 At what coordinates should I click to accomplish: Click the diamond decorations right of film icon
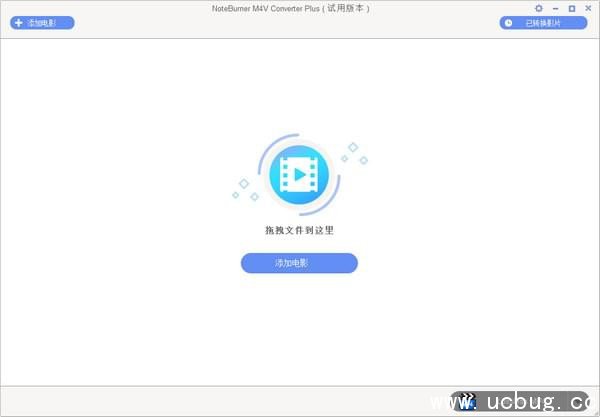tap(355, 153)
